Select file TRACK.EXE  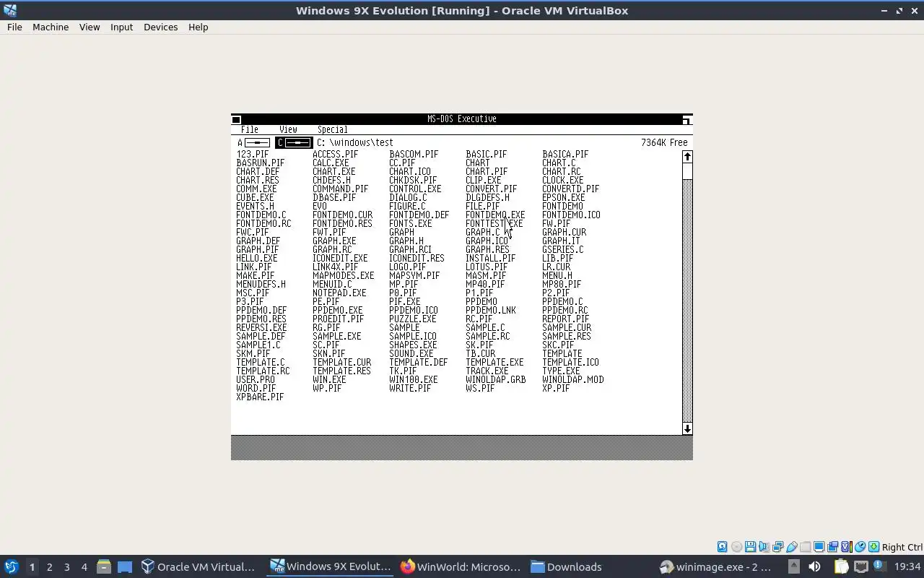(x=487, y=371)
